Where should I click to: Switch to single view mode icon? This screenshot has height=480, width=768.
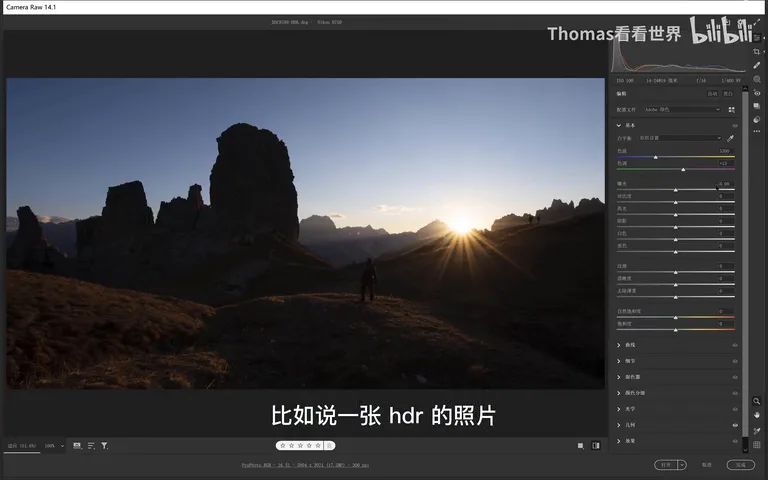(x=580, y=446)
